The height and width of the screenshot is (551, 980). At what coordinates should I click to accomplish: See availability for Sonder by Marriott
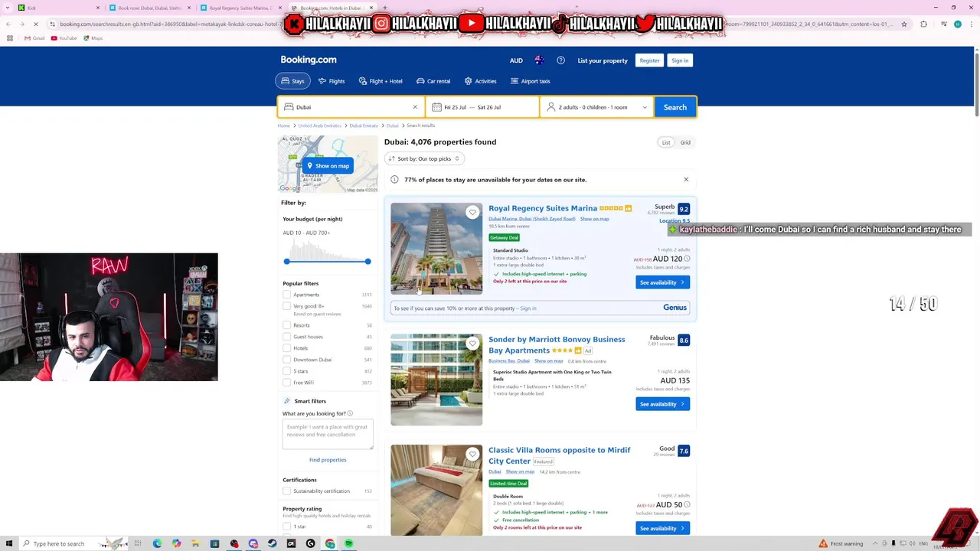(x=662, y=404)
